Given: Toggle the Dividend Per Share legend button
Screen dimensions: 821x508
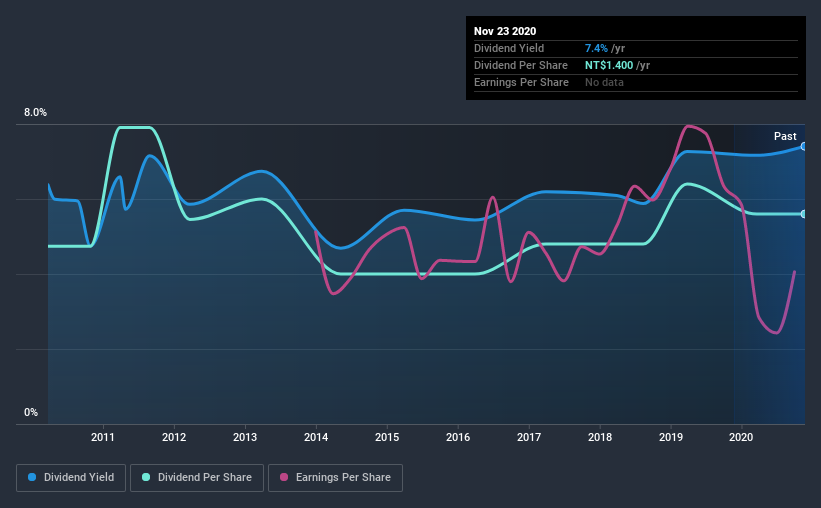Looking at the screenshot, I should pos(197,478).
